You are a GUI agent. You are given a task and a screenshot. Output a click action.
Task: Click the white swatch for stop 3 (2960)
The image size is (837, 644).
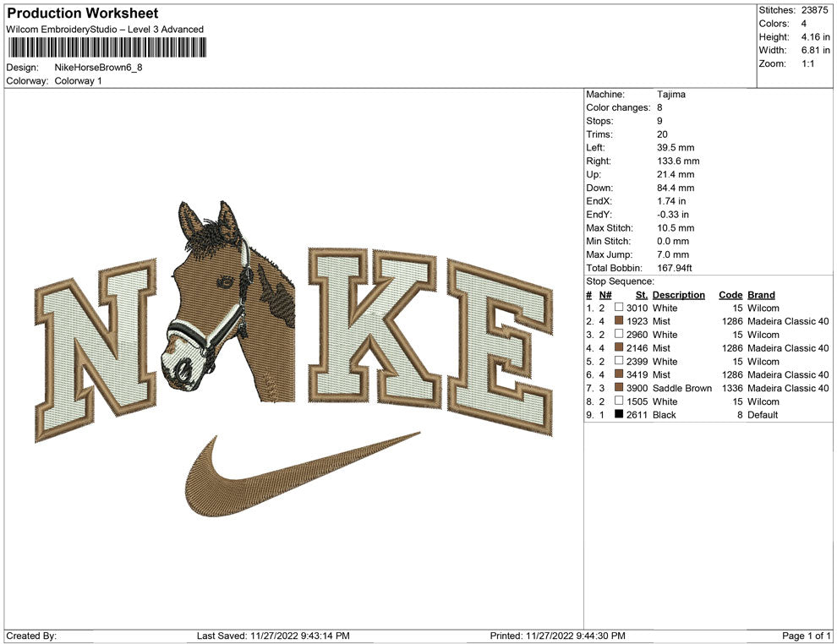point(619,334)
